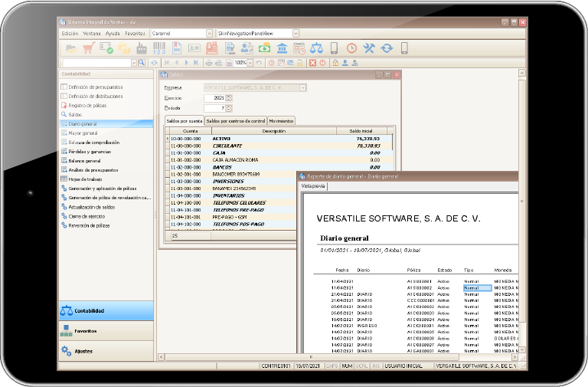588x387 pixels.
Task: Open the Ventana menu
Action: 92,34
